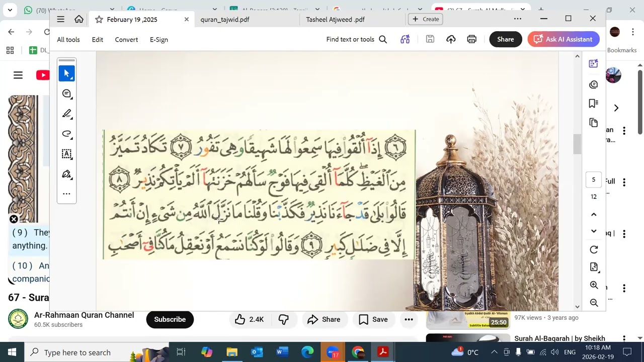Viewport: 644px width, 362px height.
Task: Go back in the Chrome browser
Action: tap(11, 32)
